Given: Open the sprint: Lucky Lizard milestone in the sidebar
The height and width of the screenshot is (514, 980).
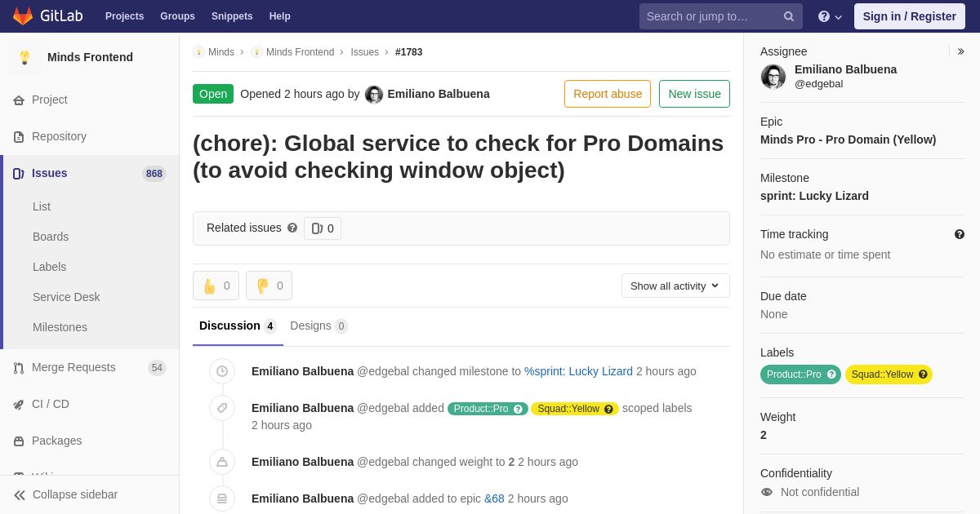Looking at the screenshot, I should coord(814,196).
